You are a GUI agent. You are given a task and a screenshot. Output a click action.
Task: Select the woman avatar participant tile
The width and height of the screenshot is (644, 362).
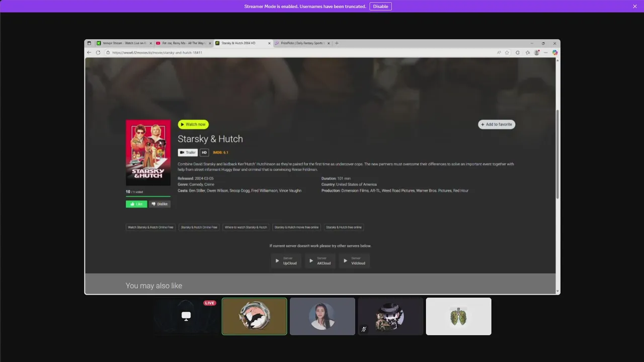(x=323, y=316)
